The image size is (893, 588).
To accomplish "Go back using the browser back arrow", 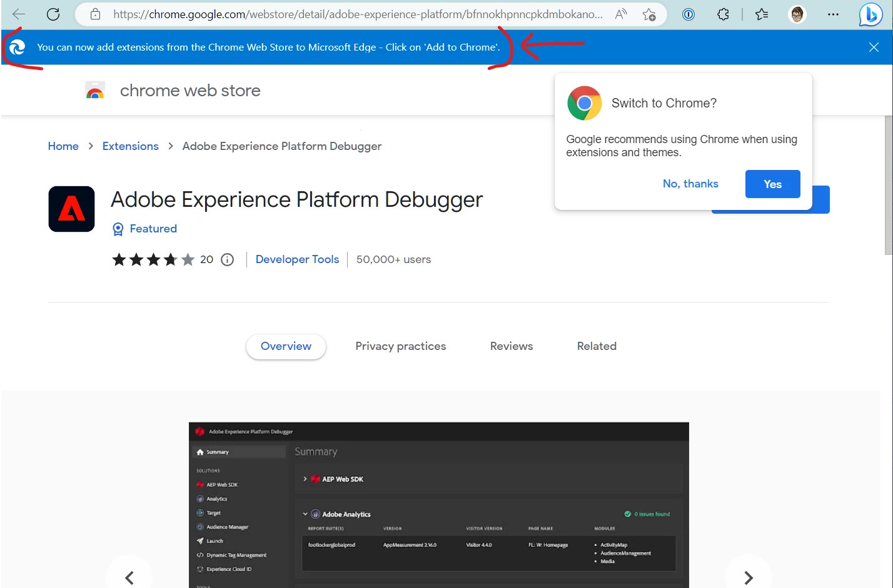I will 19,14.
